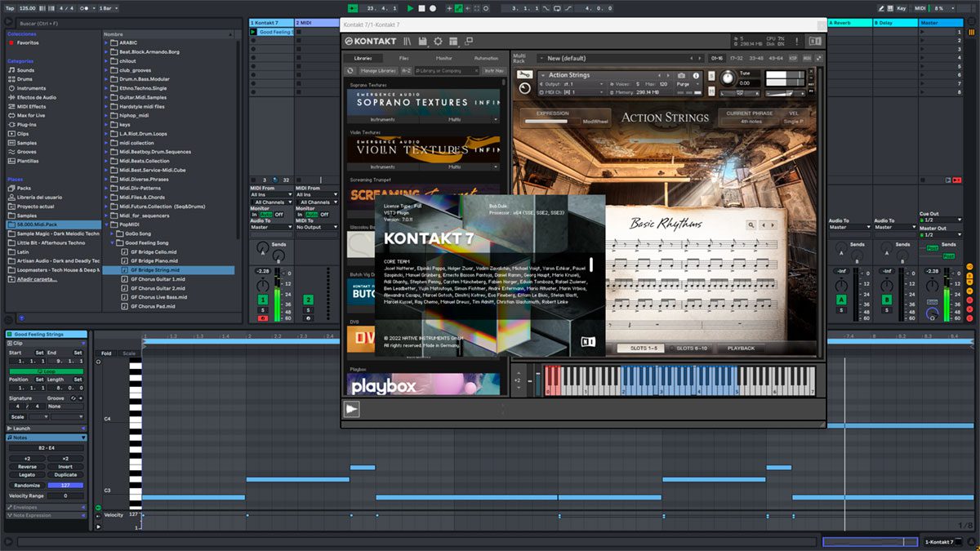Select SLOTS 1-5 tab in Action Strings

click(643, 349)
